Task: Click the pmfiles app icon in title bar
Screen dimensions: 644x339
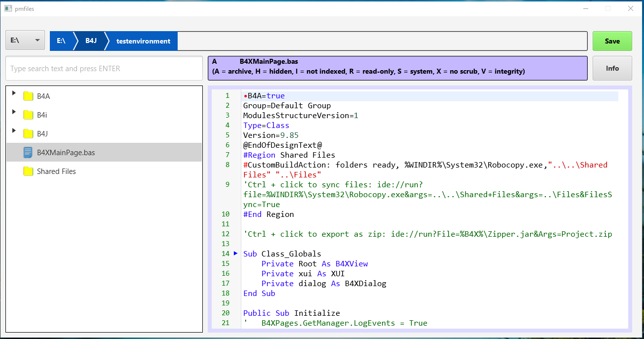Action: (x=8, y=8)
